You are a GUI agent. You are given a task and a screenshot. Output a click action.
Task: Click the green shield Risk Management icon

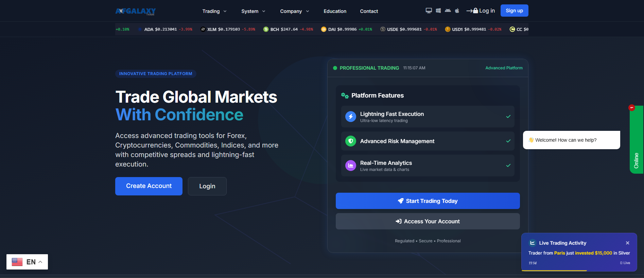coord(351,141)
